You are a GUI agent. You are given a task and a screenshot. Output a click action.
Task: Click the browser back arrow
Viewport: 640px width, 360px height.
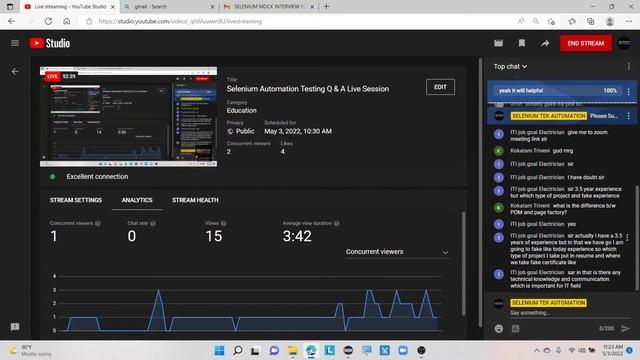coord(11,21)
